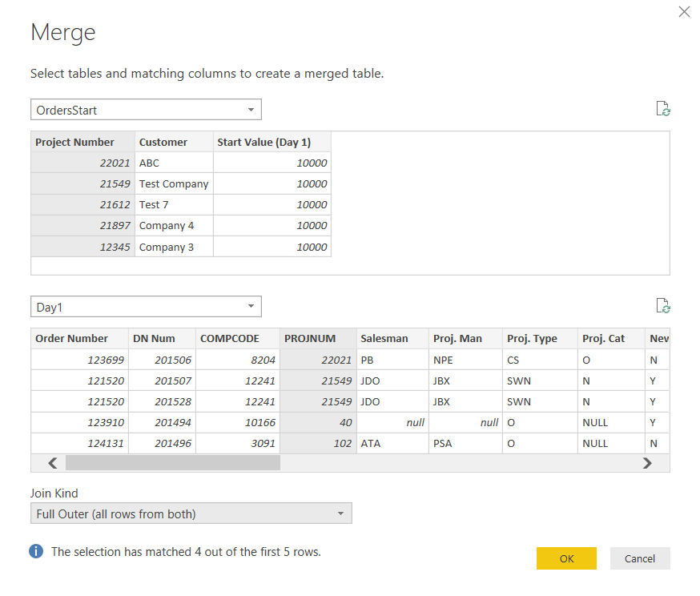
Task: Click the horizontal scrollbar thumb in Day1 preview
Action: click(173, 463)
